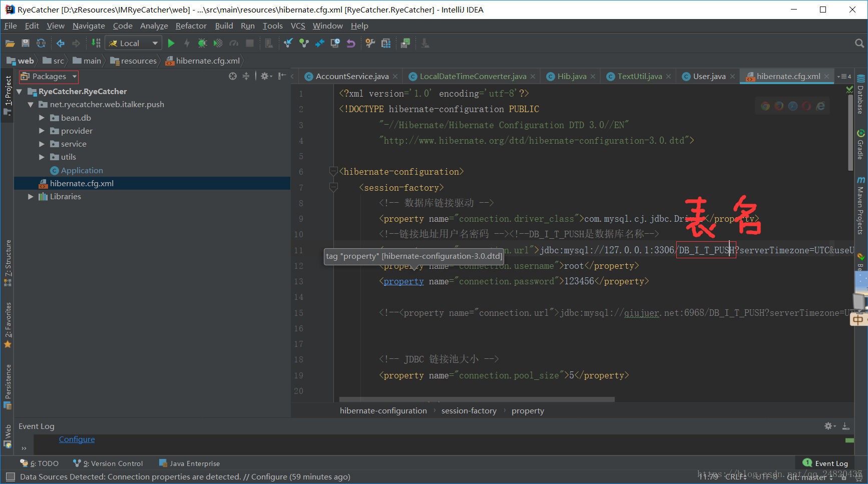
Task: Toggle the 1: Project tool window
Action: click(8, 95)
